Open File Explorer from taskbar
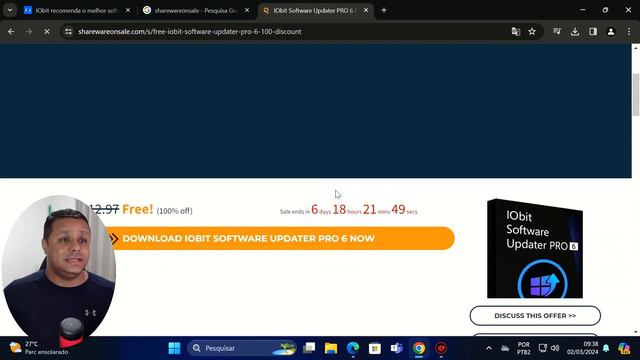Screen dimensions: 640x360 click(331, 348)
